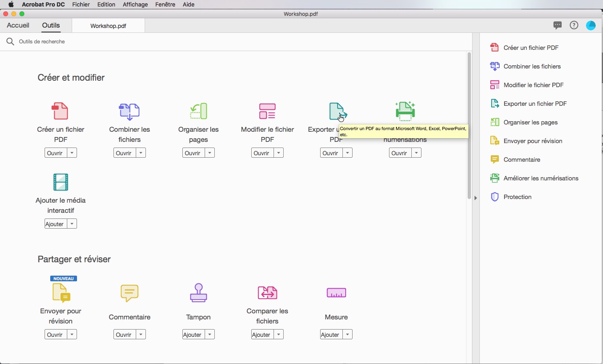
Task: Click Exporter un fichier PDF in right panel
Action: click(528, 103)
